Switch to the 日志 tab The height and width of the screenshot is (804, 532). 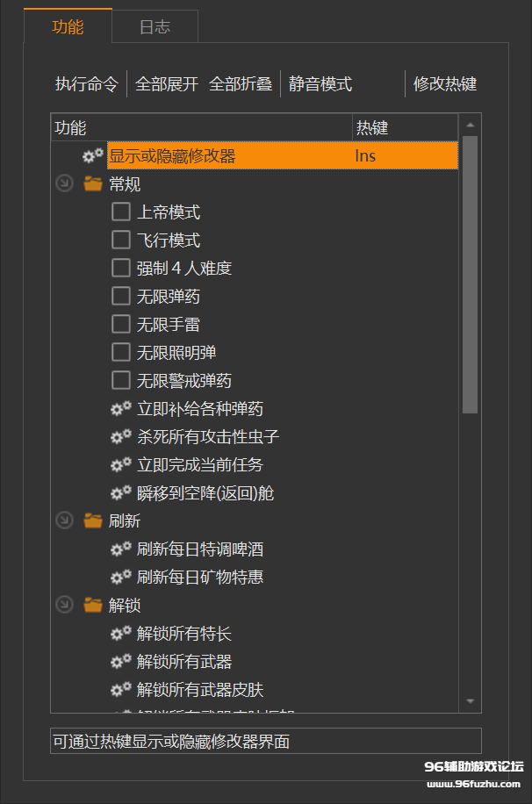[155, 27]
